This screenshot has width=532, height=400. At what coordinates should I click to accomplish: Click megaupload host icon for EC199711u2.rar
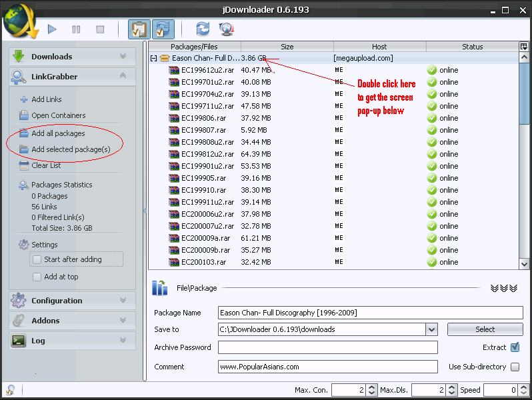point(339,106)
